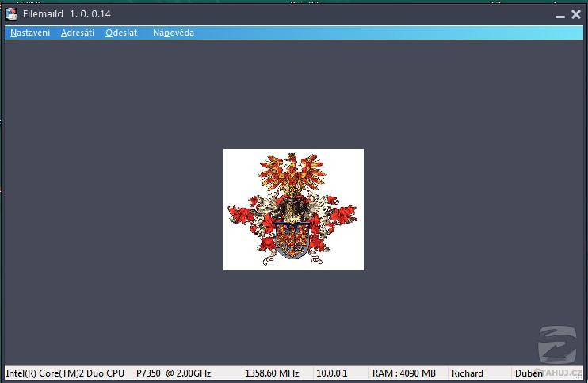Image resolution: width=588 pixels, height=383 pixels.
Task: Minimize the Filemaild window
Action: point(560,16)
